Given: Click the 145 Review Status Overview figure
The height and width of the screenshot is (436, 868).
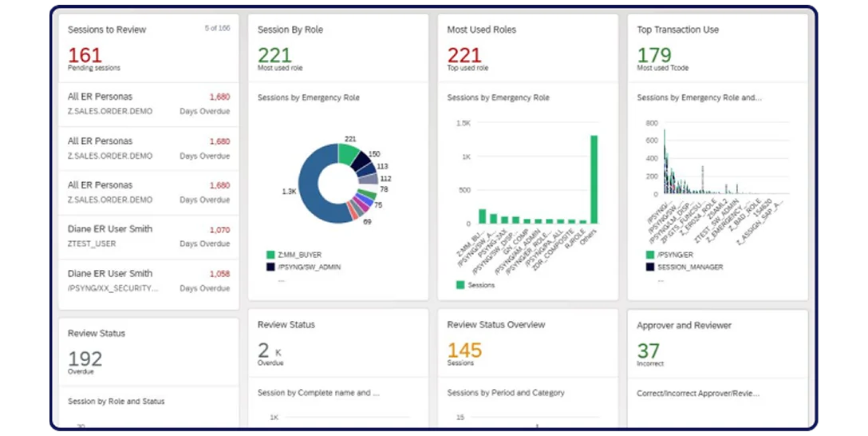Looking at the screenshot, I should tap(464, 350).
